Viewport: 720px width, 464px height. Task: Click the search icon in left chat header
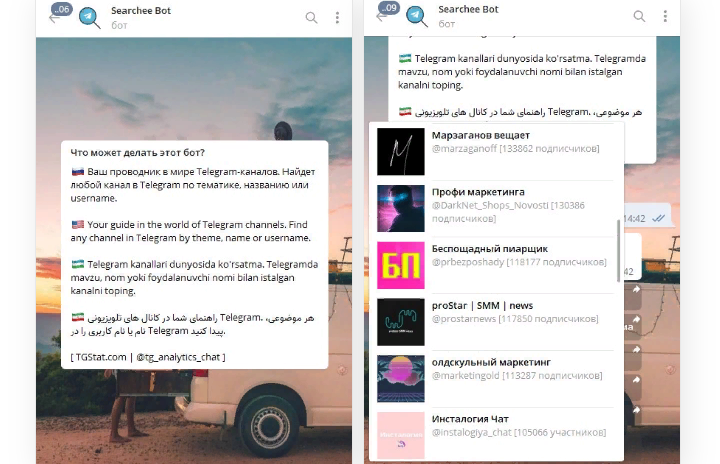[311, 18]
